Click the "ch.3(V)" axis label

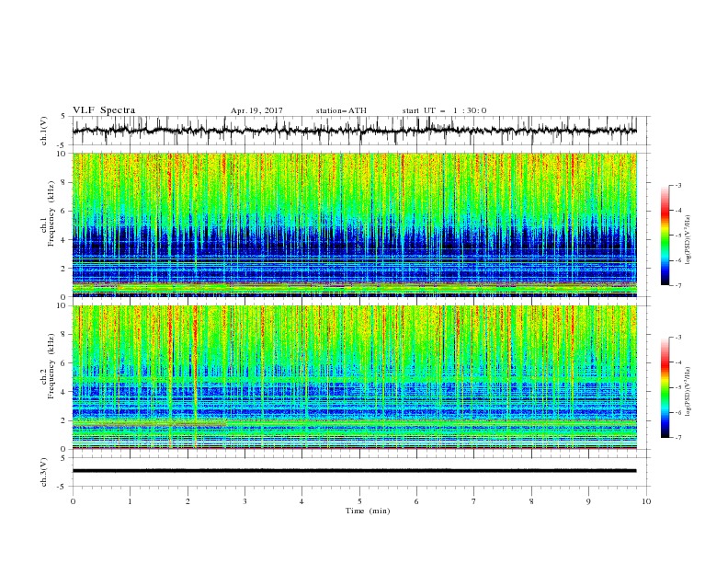(x=44, y=472)
